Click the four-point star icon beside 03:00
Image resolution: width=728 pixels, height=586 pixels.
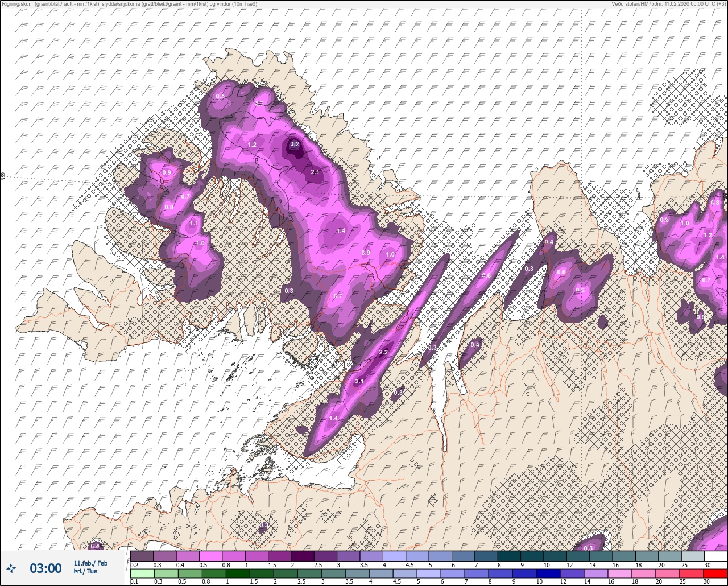click(11, 567)
